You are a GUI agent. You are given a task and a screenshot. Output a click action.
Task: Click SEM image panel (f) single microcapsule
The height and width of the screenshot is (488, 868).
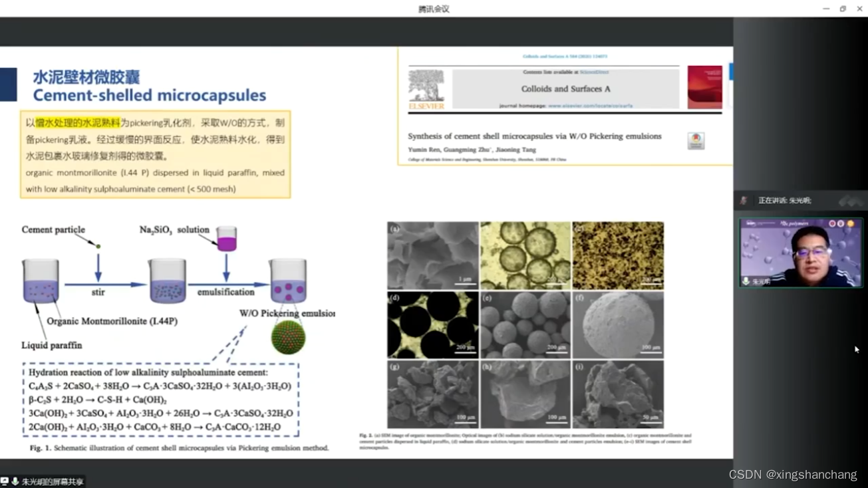coord(618,325)
